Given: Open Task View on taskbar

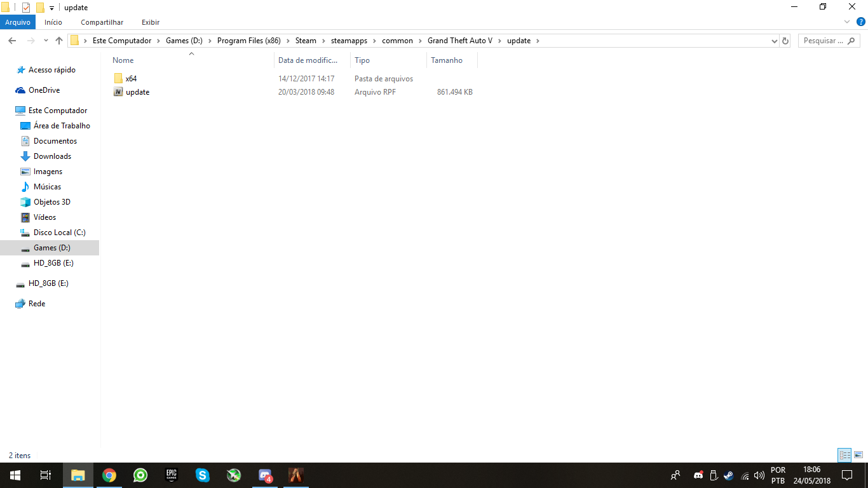Looking at the screenshot, I should point(46,475).
